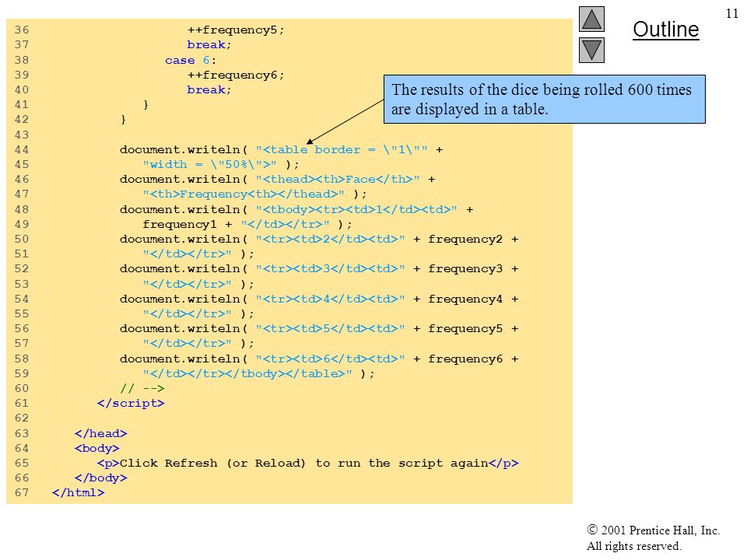Viewport: 747px width, 560px height.
Task: Click the '<thead><th>Face</th>' string
Action: point(338,179)
